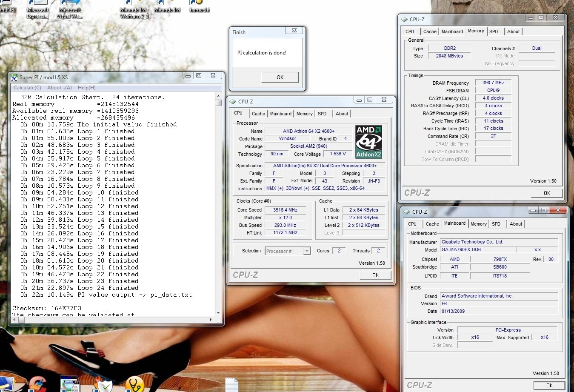Screen dimensions: 574x392
Task: Open the Processor #1 selection dropdown
Action: coord(307,251)
